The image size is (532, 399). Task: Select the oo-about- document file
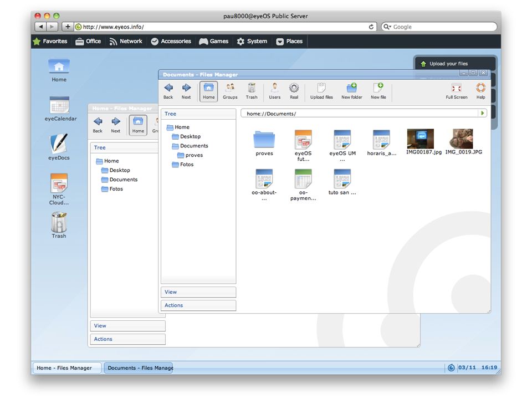[x=264, y=185]
